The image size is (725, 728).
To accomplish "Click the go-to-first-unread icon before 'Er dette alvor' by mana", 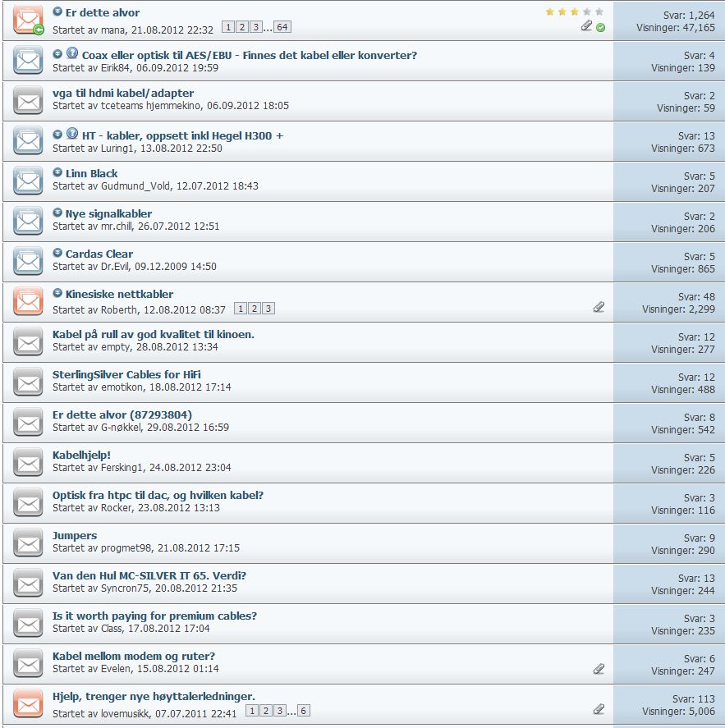I will (x=57, y=11).
